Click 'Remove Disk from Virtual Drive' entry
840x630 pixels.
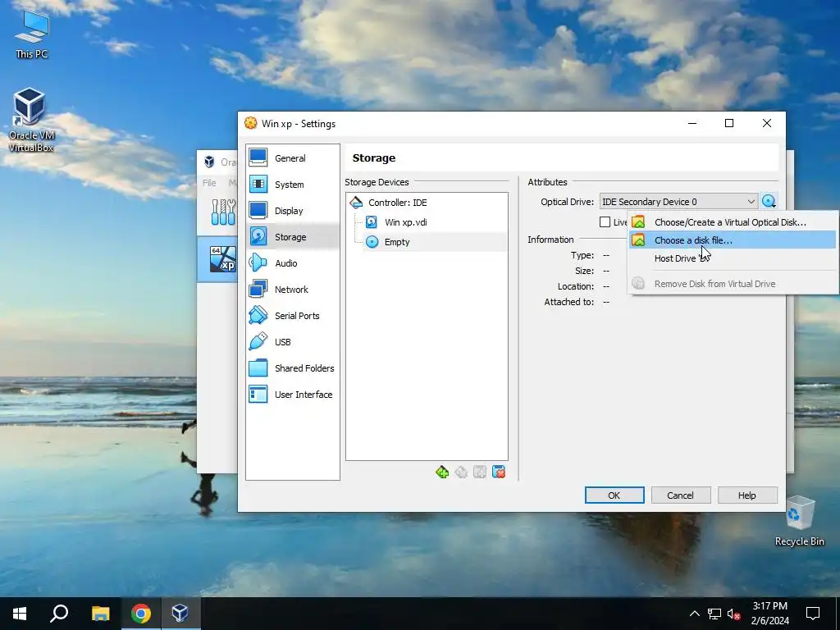click(x=733, y=283)
